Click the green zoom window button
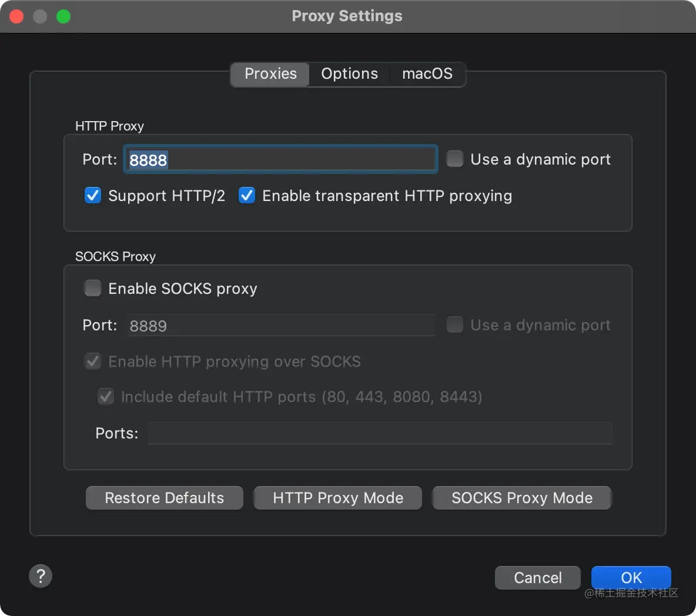Image resolution: width=696 pixels, height=616 pixels. (63, 16)
